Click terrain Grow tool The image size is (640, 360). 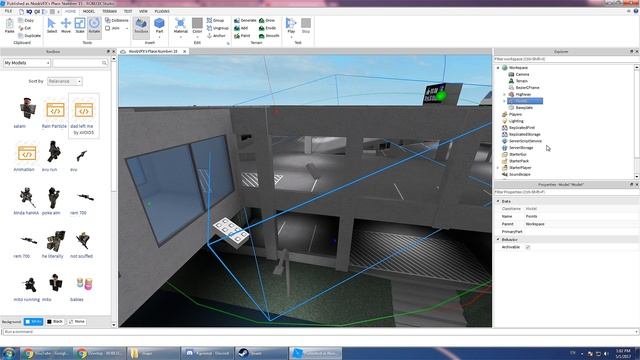point(267,20)
